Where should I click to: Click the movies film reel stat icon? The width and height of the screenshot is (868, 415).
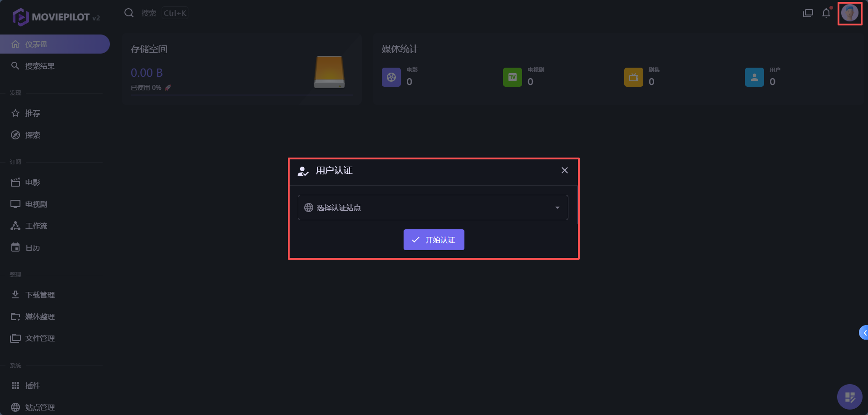[391, 77]
